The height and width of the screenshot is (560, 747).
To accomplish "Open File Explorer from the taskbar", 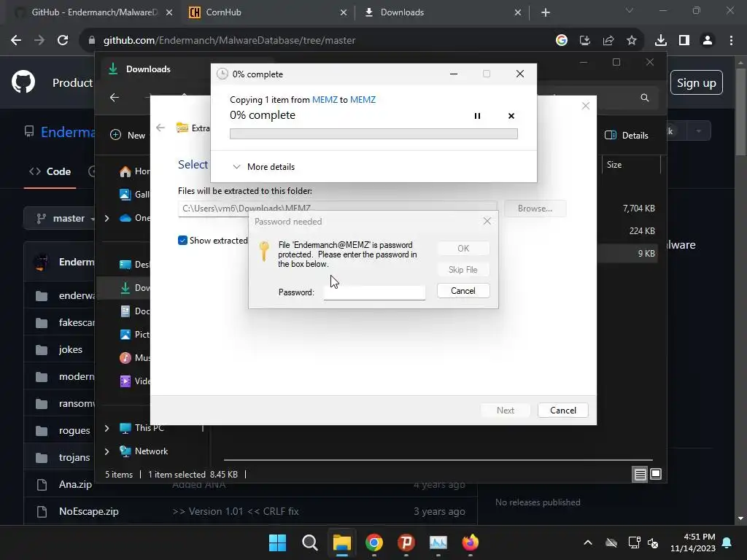I will (341, 542).
